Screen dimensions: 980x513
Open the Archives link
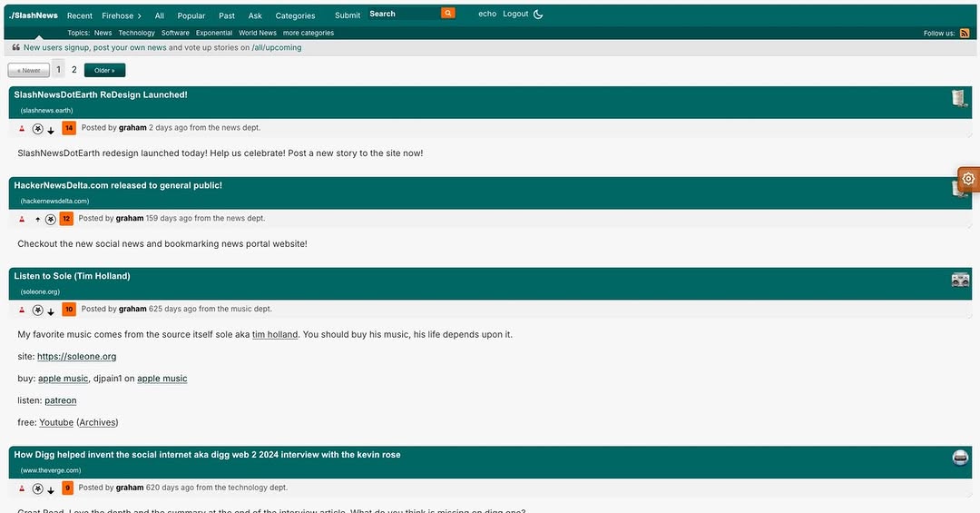click(x=97, y=422)
